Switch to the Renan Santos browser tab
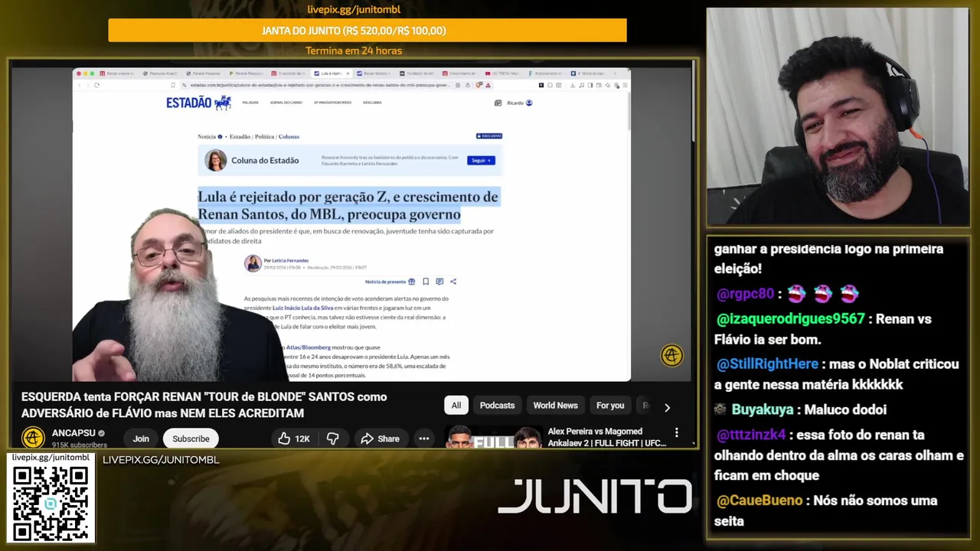This screenshot has width=980, height=551. tap(374, 73)
